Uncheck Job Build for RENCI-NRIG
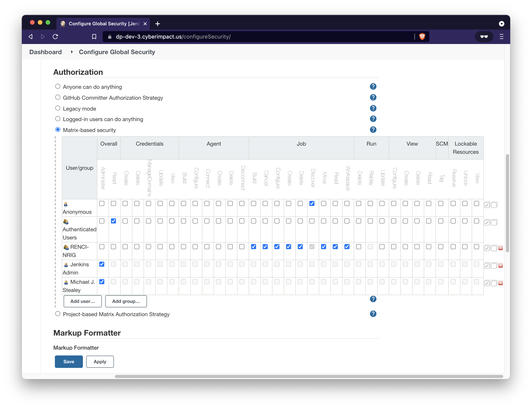The height and width of the screenshot is (408, 532). (x=253, y=247)
